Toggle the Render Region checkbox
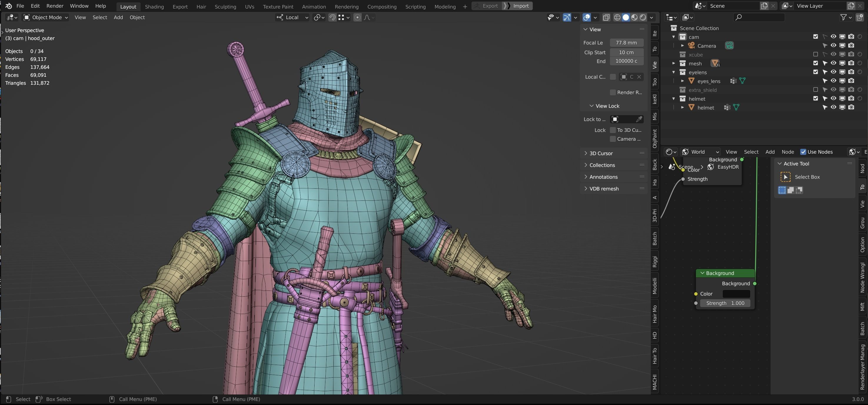 pyautogui.click(x=613, y=92)
